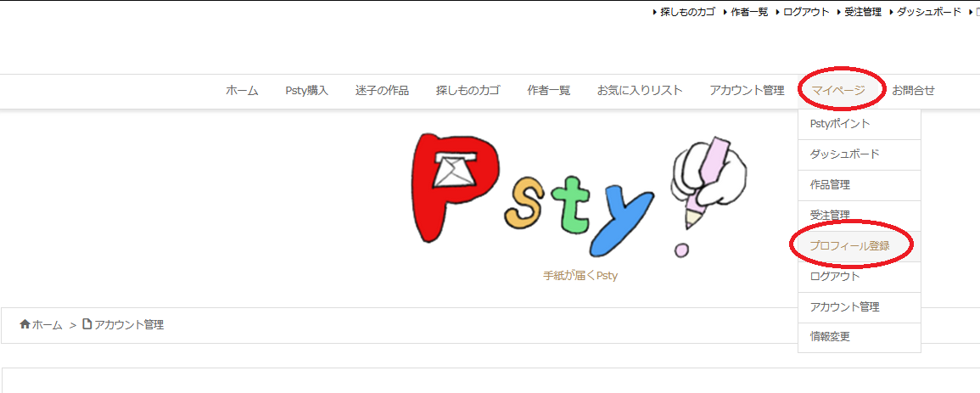980x393 pixels.
Task: Select ログアウト in the マイページ dropdown
Action: (x=860, y=277)
